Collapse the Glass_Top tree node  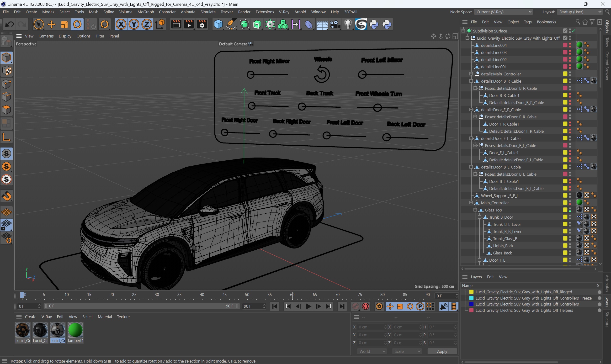point(475,210)
